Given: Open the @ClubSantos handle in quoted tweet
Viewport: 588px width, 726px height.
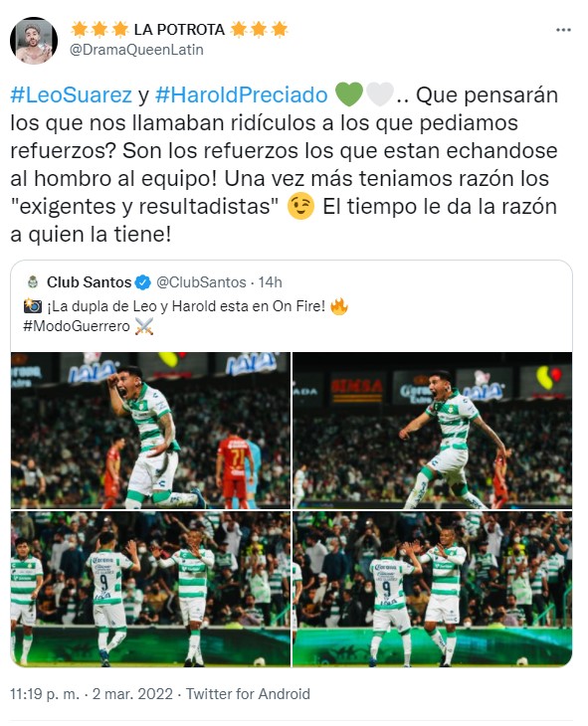Looking at the screenshot, I should [201, 282].
